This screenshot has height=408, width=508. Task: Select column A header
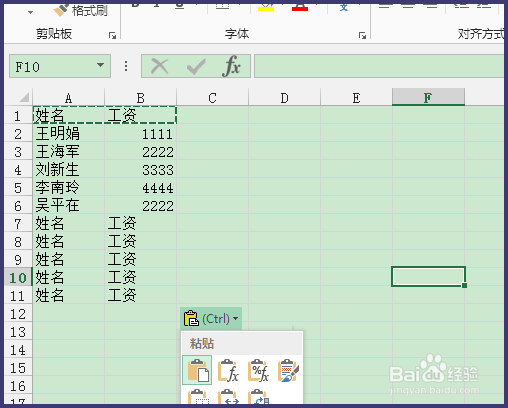pos(69,98)
